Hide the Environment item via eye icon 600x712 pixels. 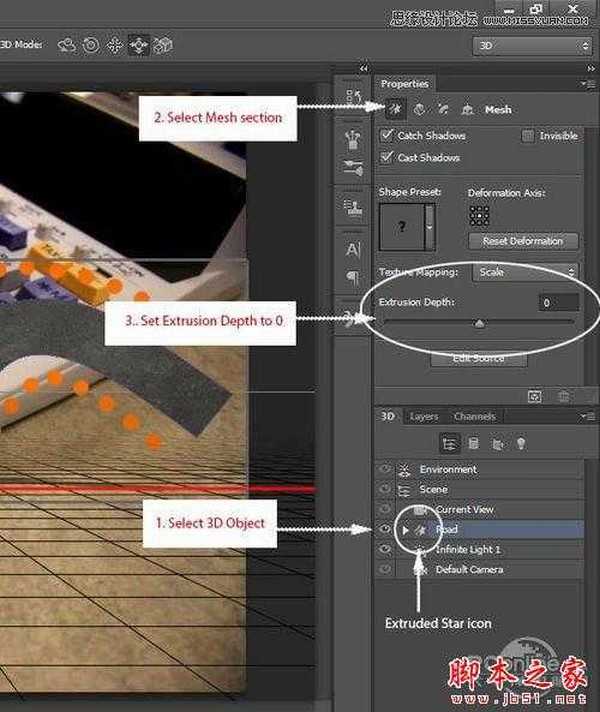tap(385, 469)
